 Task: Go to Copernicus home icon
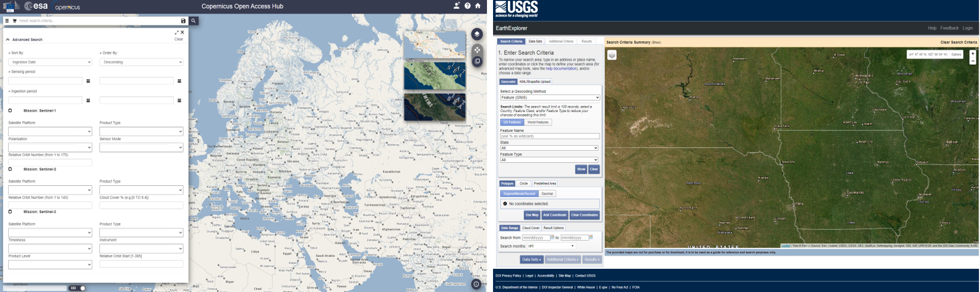(x=478, y=6)
